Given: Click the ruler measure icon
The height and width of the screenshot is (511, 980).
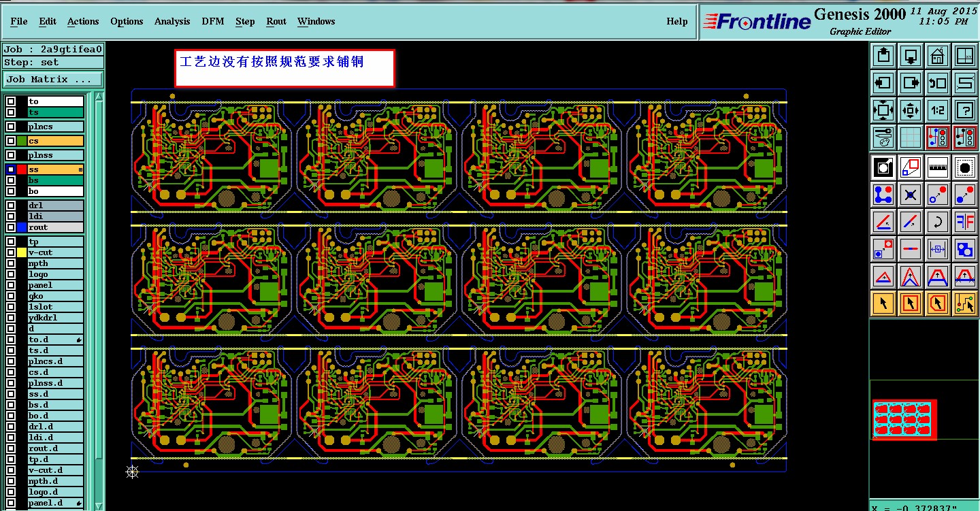Looking at the screenshot, I should (x=938, y=166).
